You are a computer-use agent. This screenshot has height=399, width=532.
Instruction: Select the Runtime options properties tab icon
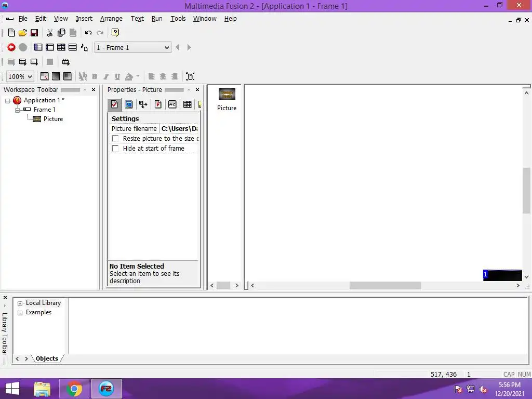coord(158,104)
